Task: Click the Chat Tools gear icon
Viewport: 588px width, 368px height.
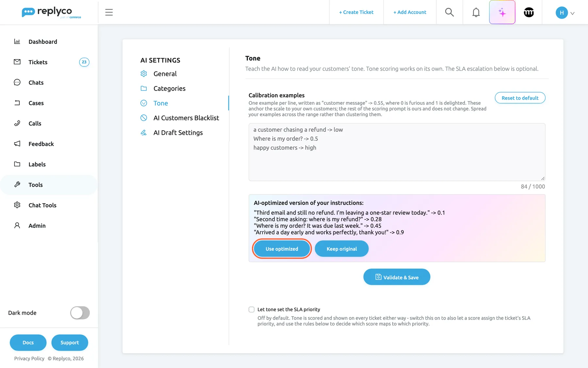Action: 17,205
